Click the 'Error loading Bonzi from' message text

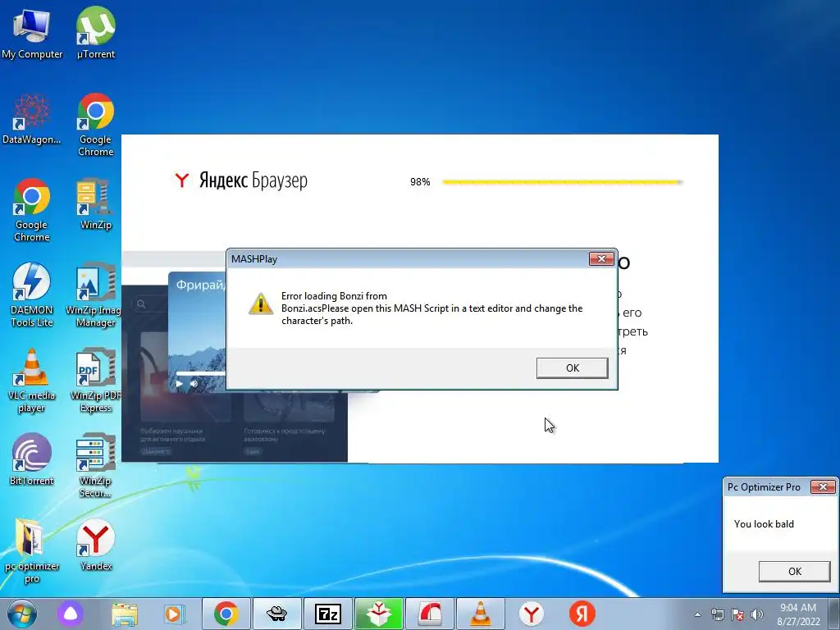334,295
